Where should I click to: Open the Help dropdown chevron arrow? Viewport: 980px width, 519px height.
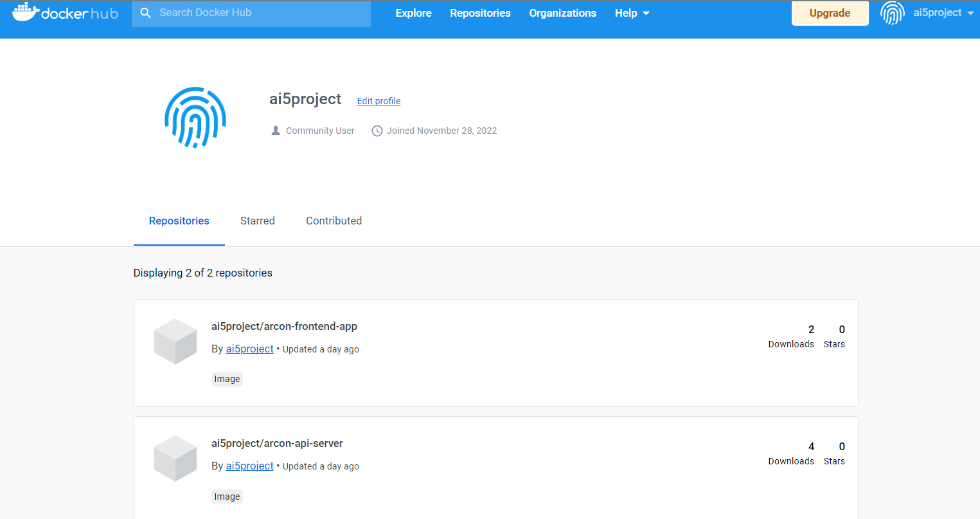[x=646, y=13]
